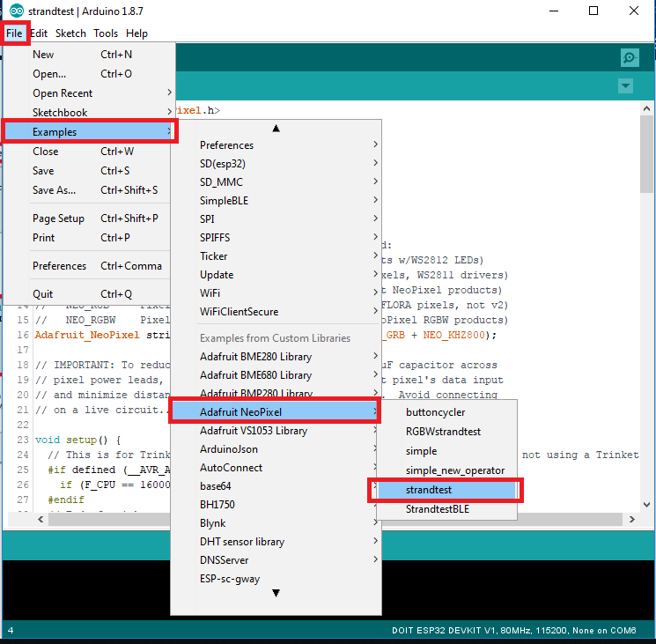Choose New from File menu
656x644 pixels.
pos(89,55)
